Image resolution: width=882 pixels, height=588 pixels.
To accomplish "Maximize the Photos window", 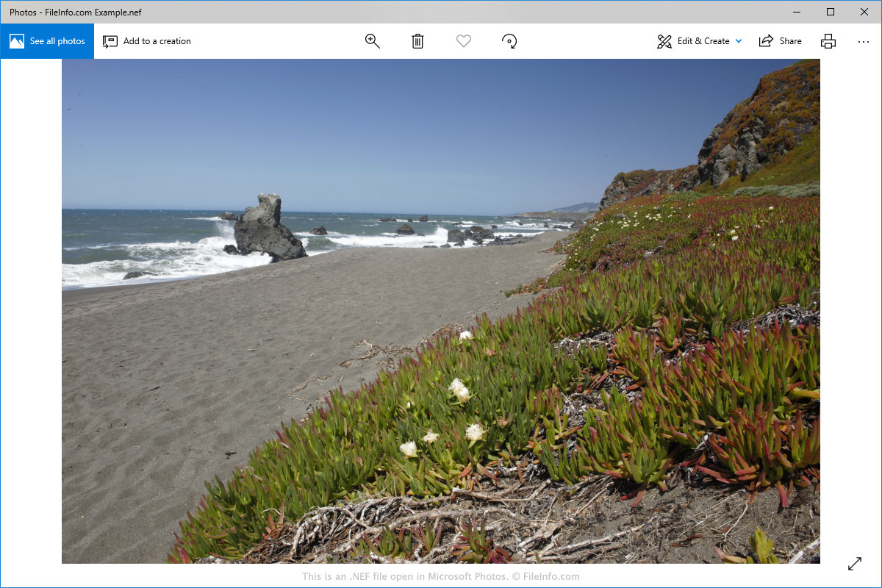I will [831, 12].
